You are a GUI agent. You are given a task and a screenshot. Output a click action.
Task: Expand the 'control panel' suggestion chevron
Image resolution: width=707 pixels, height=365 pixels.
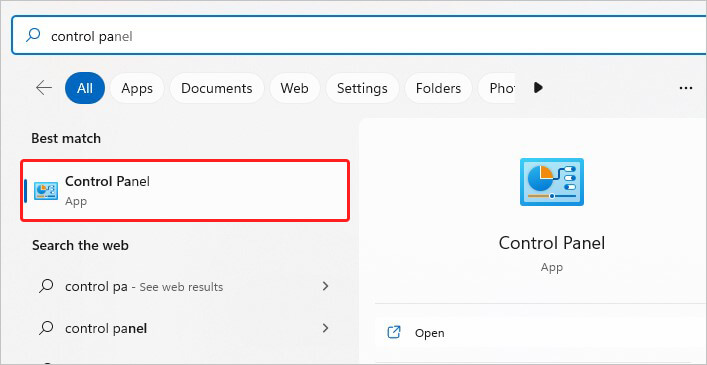pos(325,328)
